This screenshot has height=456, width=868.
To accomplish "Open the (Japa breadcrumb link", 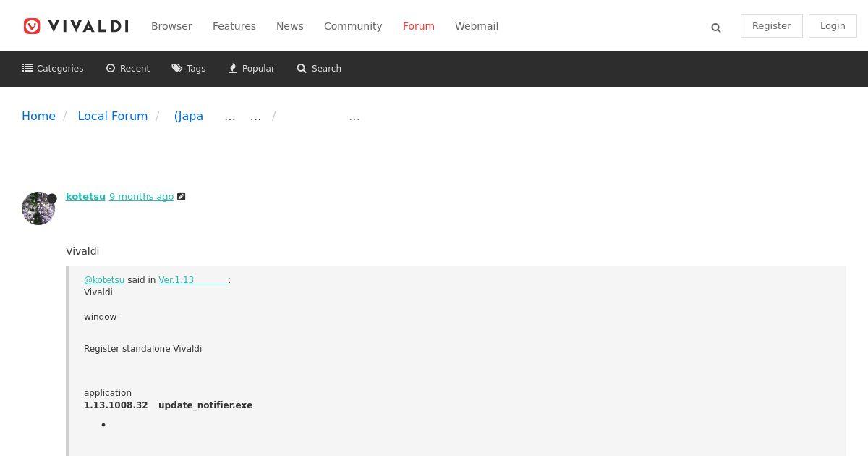I will coord(189,117).
